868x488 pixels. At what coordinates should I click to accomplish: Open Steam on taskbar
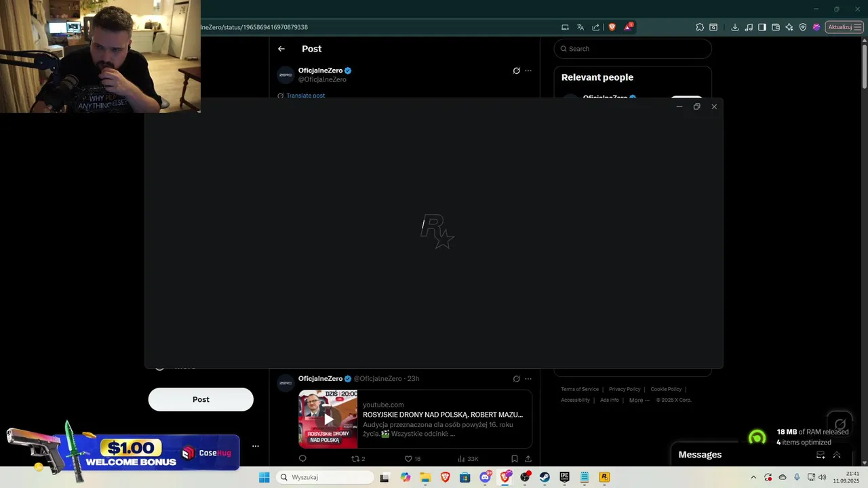(545, 477)
